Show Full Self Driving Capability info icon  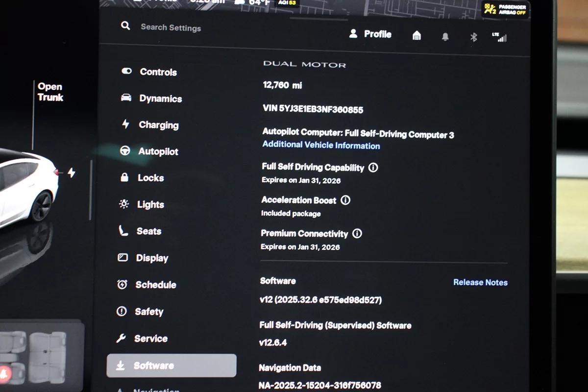tap(373, 168)
